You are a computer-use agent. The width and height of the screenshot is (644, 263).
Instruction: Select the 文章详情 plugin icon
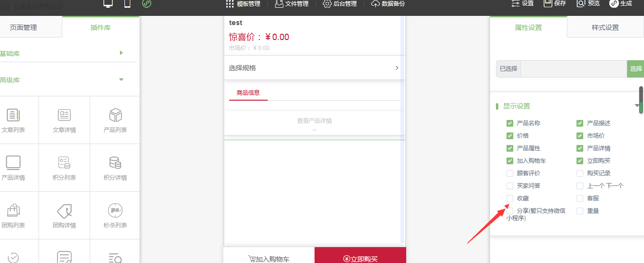click(x=64, y=115)
